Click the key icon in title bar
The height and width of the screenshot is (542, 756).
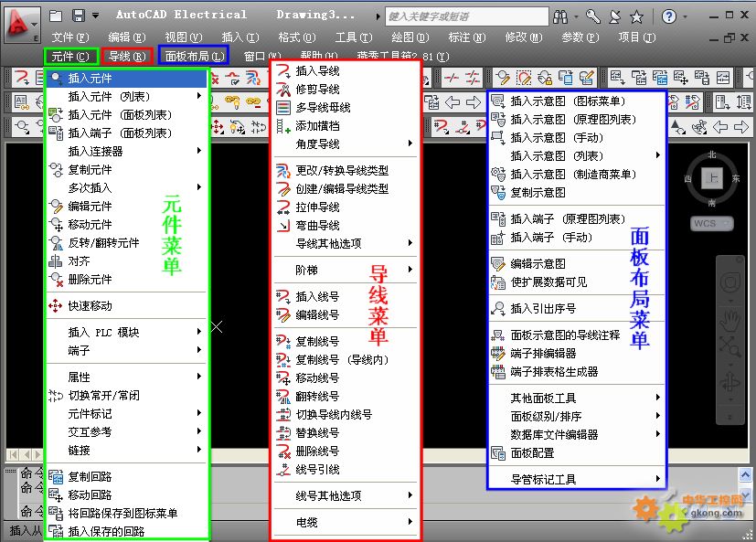[592, 16]
